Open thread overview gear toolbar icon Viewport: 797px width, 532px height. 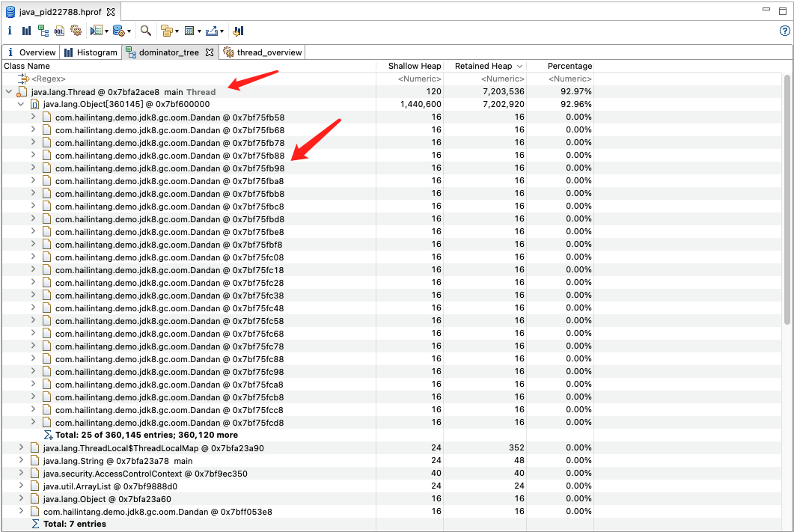coord(76,31)
